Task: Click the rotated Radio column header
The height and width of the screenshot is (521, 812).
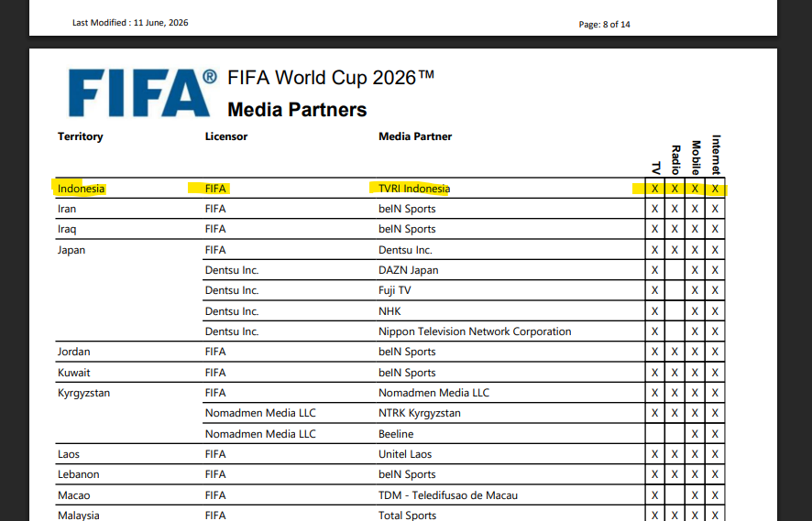Action: (675, 160)
